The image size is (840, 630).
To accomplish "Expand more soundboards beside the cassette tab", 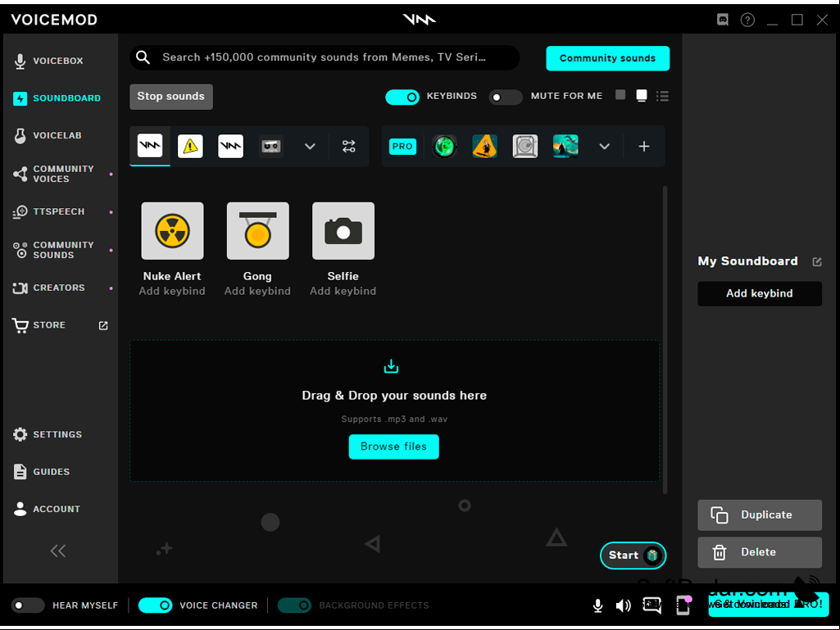I will pos(310,147).
